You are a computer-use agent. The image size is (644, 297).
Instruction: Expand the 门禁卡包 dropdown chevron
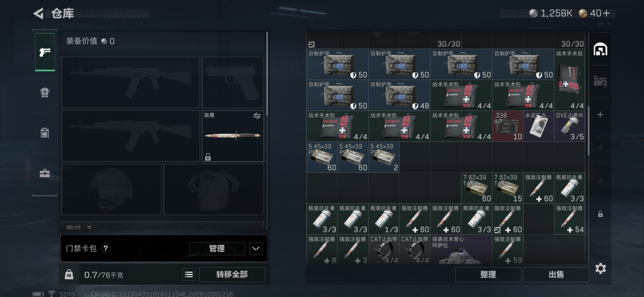256,249
